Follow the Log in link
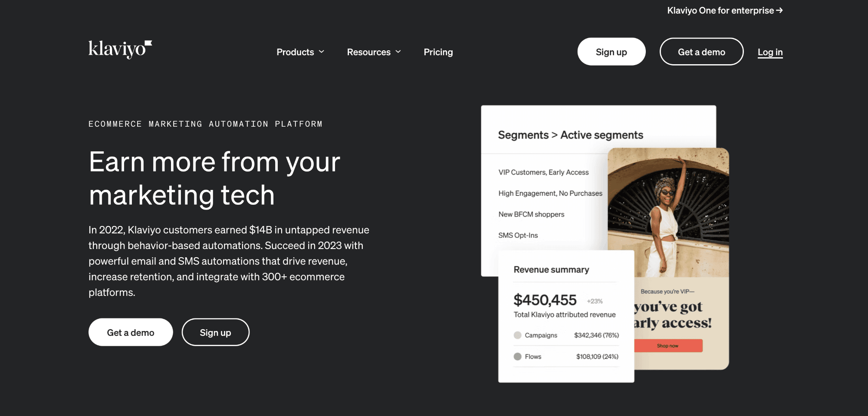Viewport: 868px width, 416px height. (770, 52)
